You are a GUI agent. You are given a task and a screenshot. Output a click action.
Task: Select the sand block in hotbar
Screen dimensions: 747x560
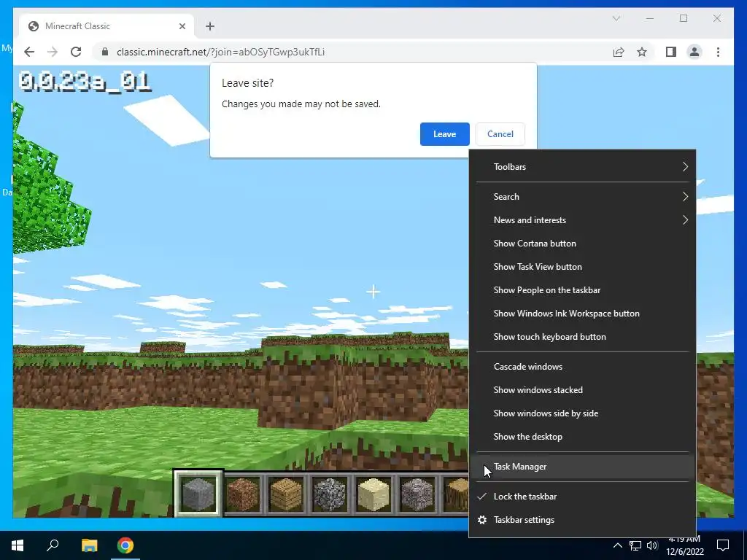click(373, 494)
